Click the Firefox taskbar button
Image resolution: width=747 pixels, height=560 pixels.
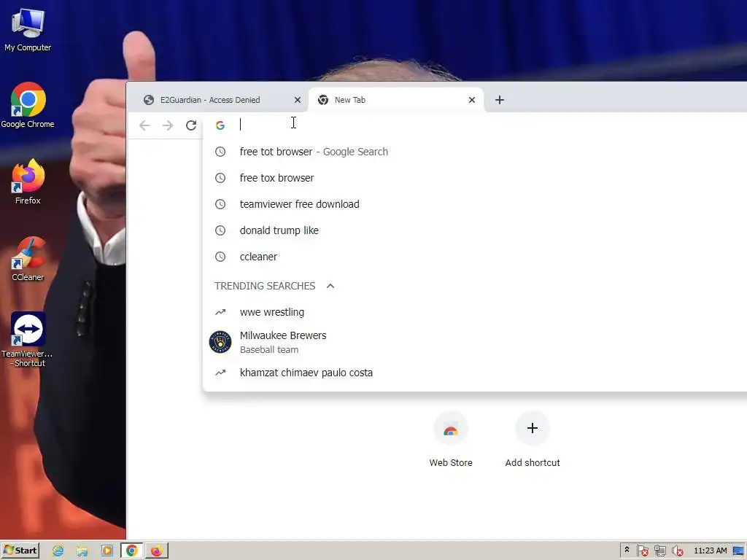[157, 551]
